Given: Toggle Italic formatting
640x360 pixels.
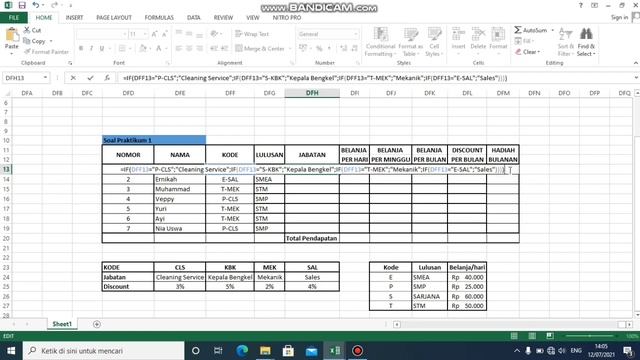Looking at the screenshot, I should click(x=91, y=48).
